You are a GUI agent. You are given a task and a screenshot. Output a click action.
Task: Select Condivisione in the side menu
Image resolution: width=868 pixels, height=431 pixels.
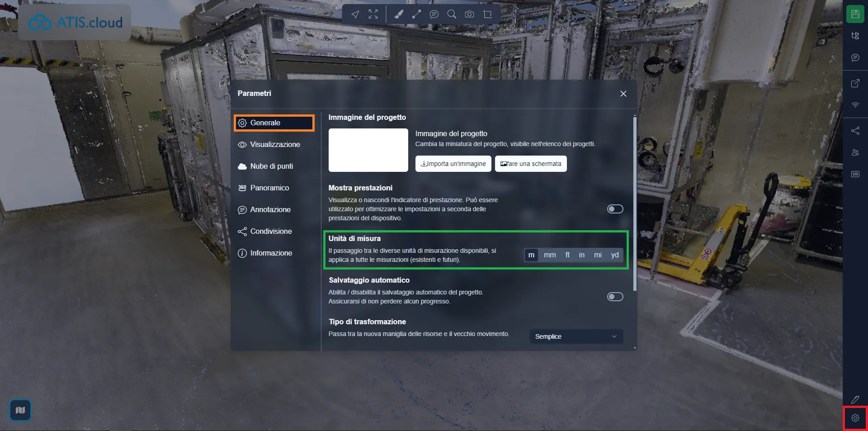[x=274, y=232]
